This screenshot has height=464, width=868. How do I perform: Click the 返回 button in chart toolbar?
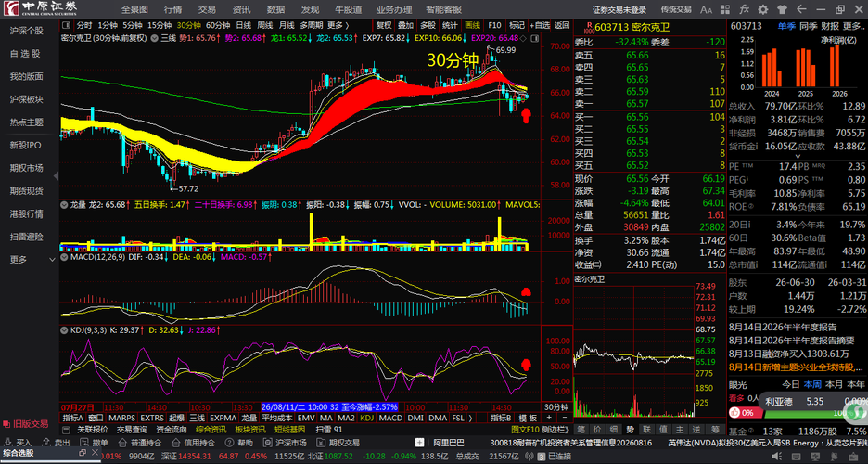click(561, 25)
